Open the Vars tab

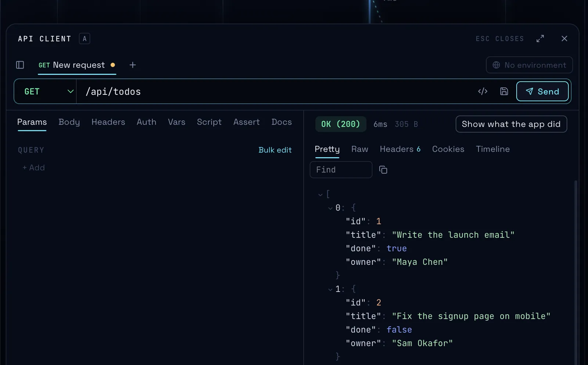point(176,122)
